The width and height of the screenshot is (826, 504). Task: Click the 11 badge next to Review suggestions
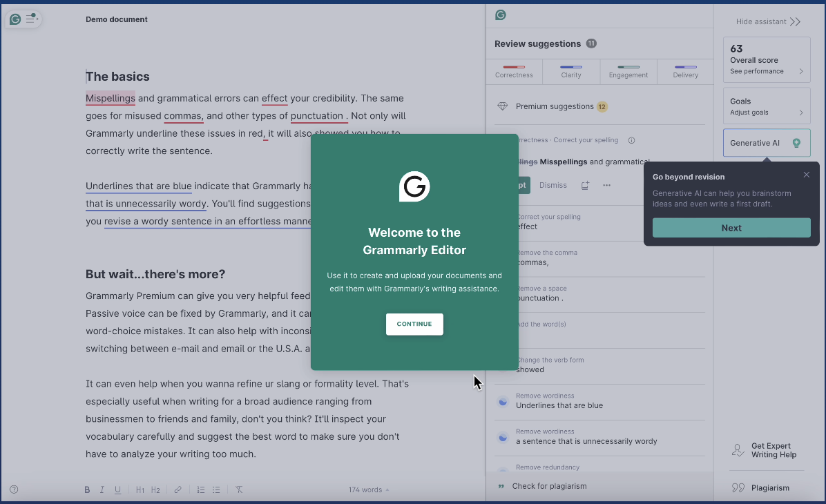click(x=591, y=43)
